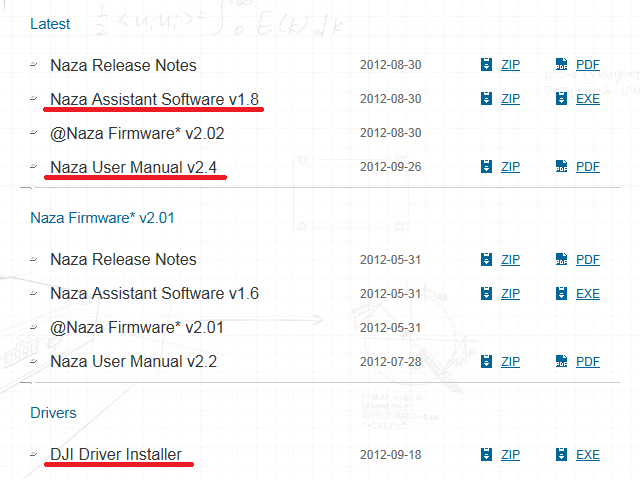The image size is (640, 480).
Task: Open ZIP link for Latest Naza Release Notes
Action: point(511,65)
